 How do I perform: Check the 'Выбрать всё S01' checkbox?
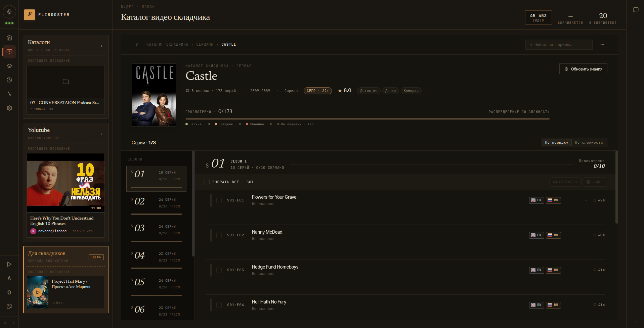tap(207, 182)
